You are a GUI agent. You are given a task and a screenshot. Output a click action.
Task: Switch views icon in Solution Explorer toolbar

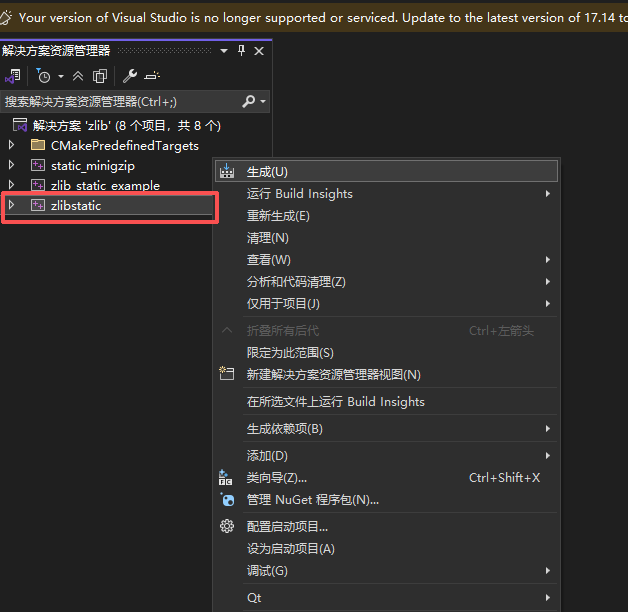click(x=13, y=76)
